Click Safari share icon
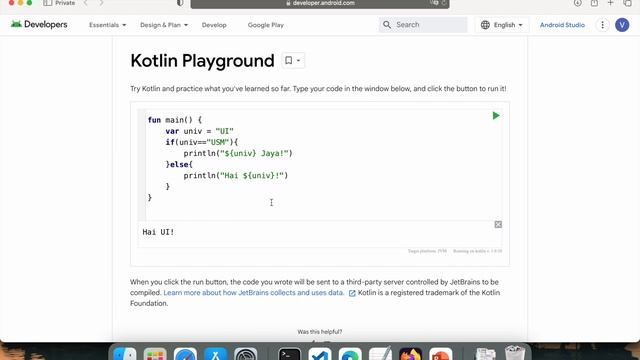This screenshot has height=360, width=640. tap(594, 3)
